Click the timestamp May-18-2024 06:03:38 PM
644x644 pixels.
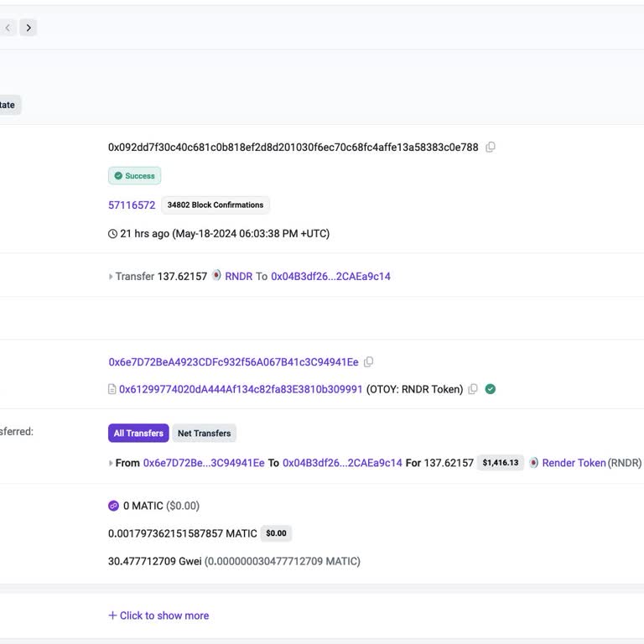pos(251,234)
